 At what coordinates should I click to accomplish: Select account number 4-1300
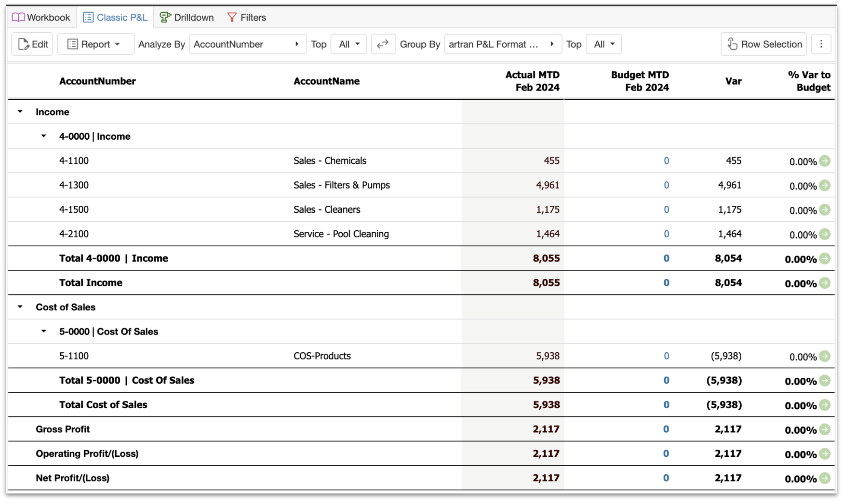74,185
